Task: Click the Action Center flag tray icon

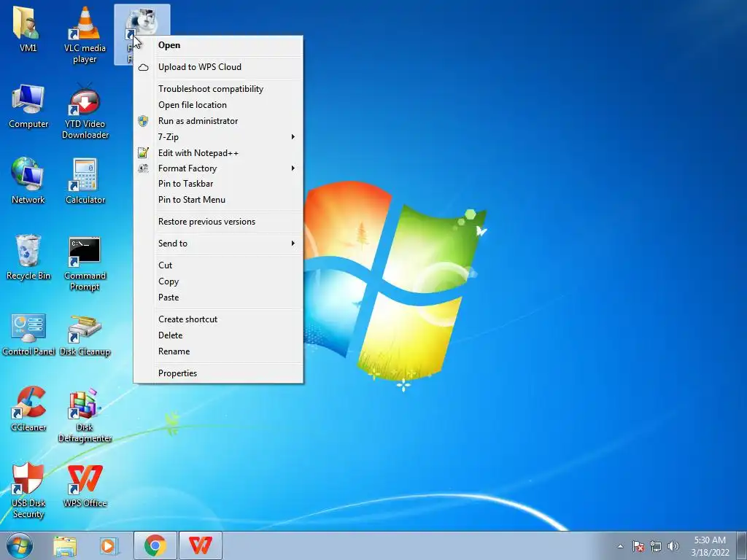Action: [638, 546]
